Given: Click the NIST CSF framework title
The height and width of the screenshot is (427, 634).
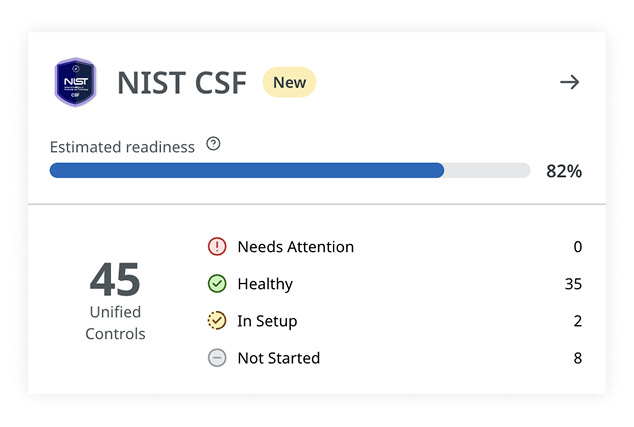Looking at the screenshot, I should tap(182, 83).
